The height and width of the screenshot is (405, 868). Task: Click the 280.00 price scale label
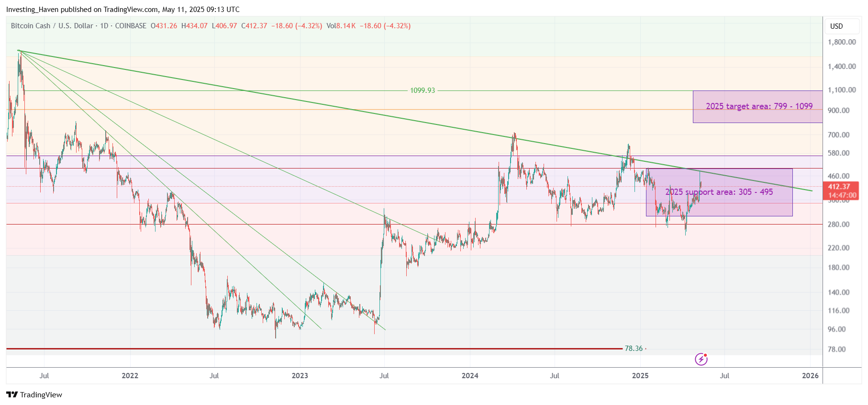839,225
